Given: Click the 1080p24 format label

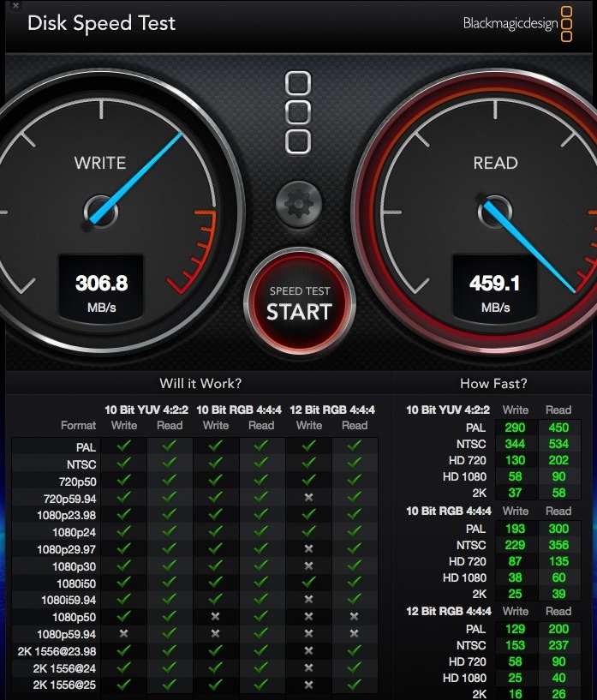Looking at the screenshot, I should pos(74,532).
